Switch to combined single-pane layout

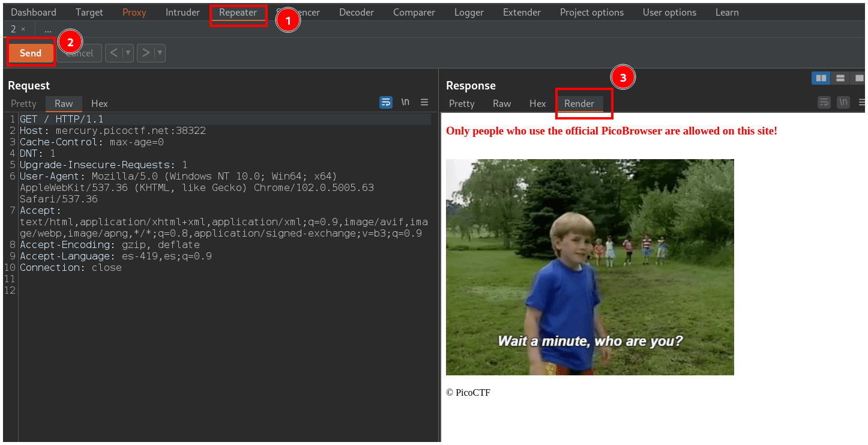(860, 78)
